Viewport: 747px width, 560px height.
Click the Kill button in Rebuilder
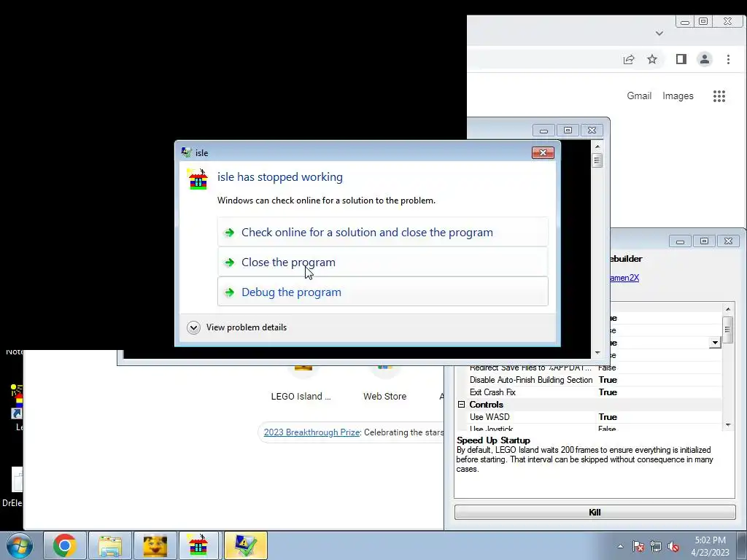tap(595, 512)
